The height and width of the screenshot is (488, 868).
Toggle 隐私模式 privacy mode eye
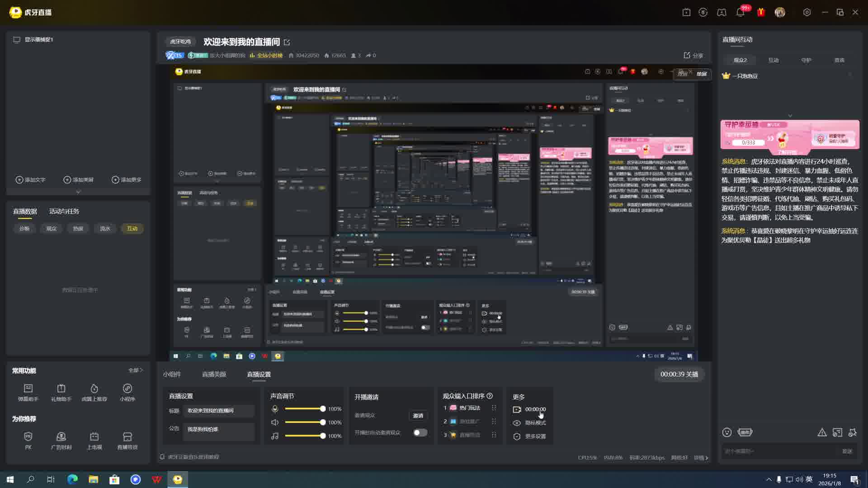tap(517, 423)
